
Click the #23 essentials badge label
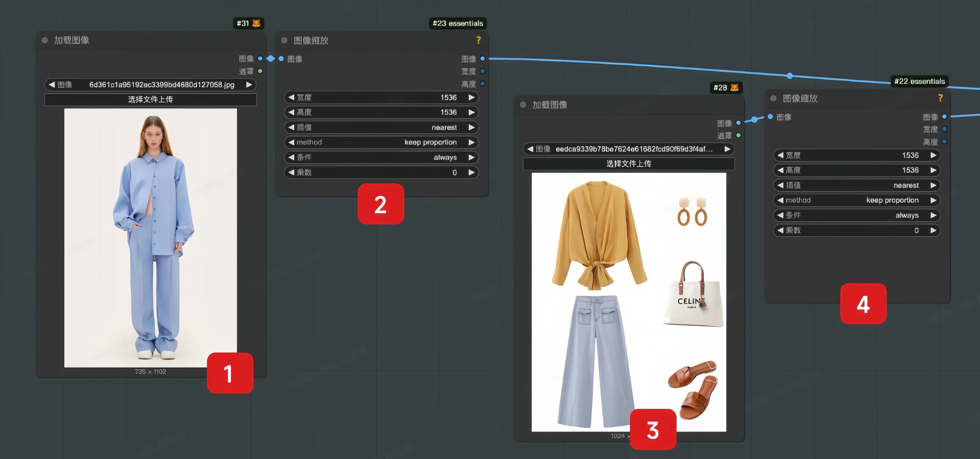[458, 23]
